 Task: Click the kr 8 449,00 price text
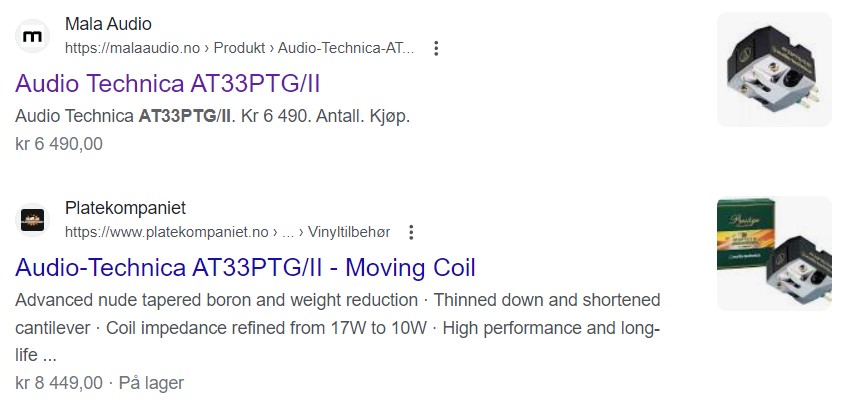pyautogui.click(x=59, y=382)
